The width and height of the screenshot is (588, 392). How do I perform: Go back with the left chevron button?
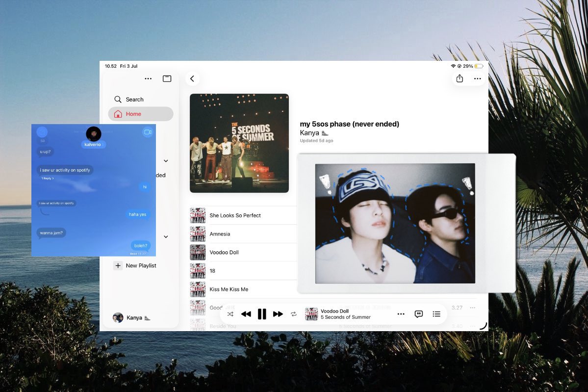192,79
